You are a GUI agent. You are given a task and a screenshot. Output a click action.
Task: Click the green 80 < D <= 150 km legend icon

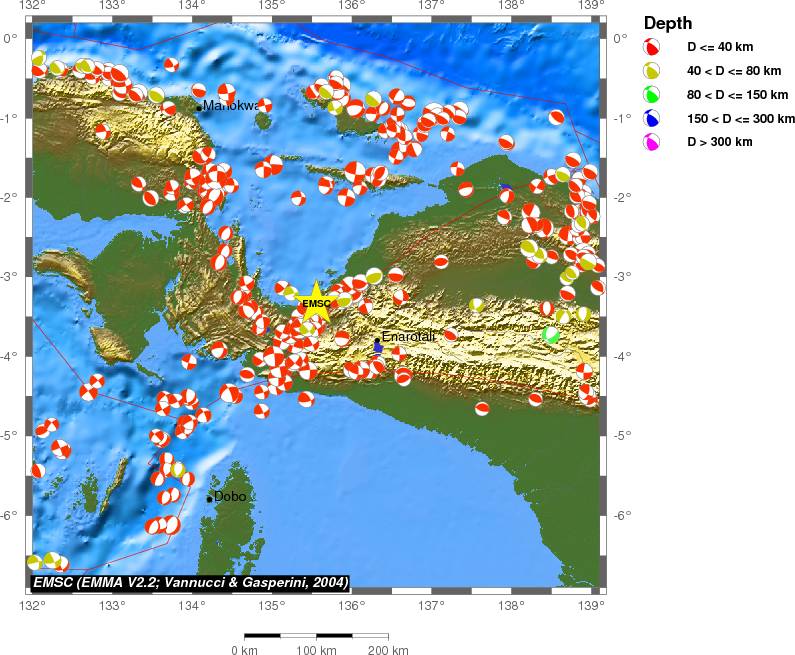(x=651, y=95)
